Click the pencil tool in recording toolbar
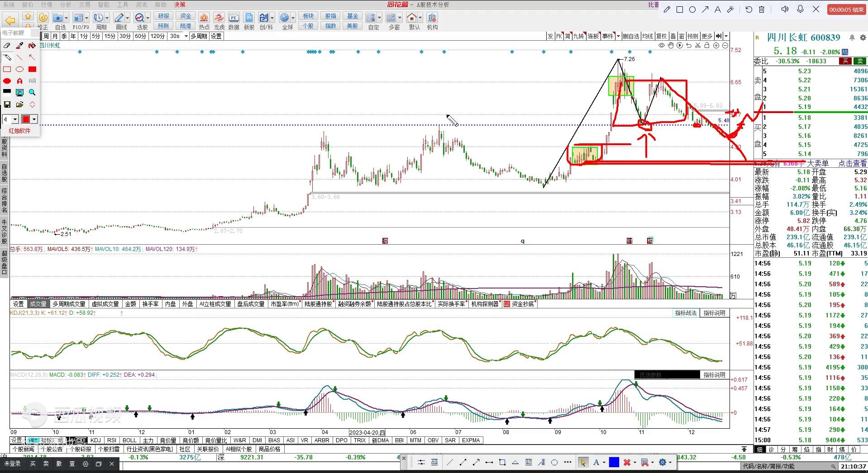Image resolution: width=868 pixels, height=473 pixels. point(667,9)
